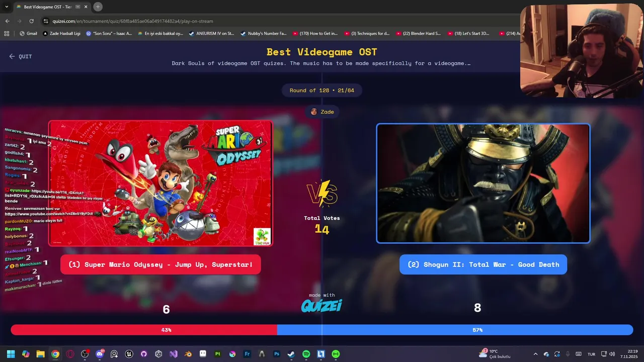Open the Zade Haxball Ligi bookmark
Screen dimensions: 644x362
[x=61, y=34]
